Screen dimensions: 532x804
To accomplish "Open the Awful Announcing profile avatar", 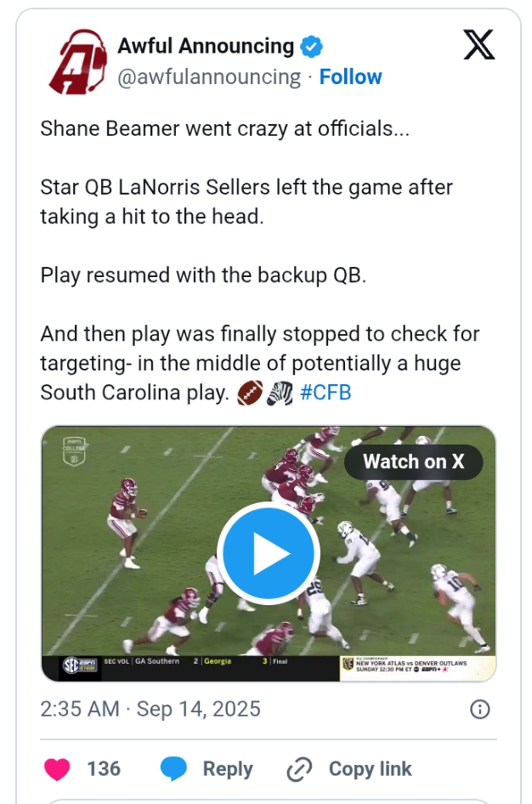I will 77,61.
